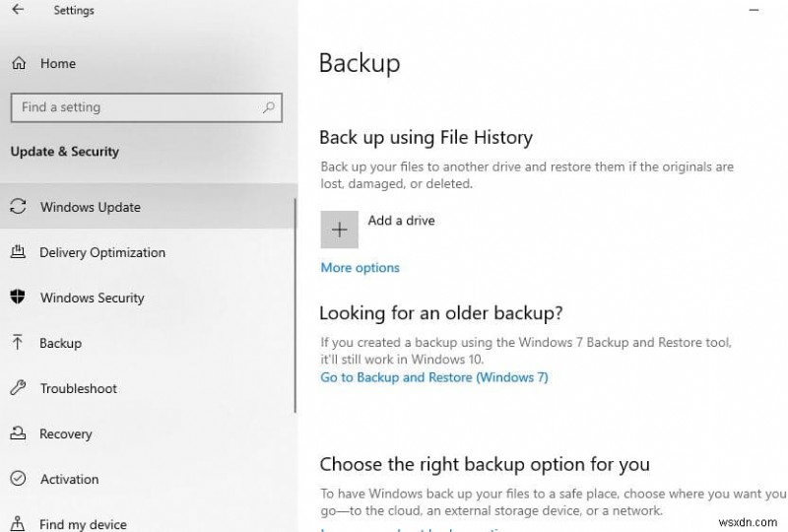The image size is (788, 532).
Task: Click the Activation checkmark circle icon
Action: (18, 478)
